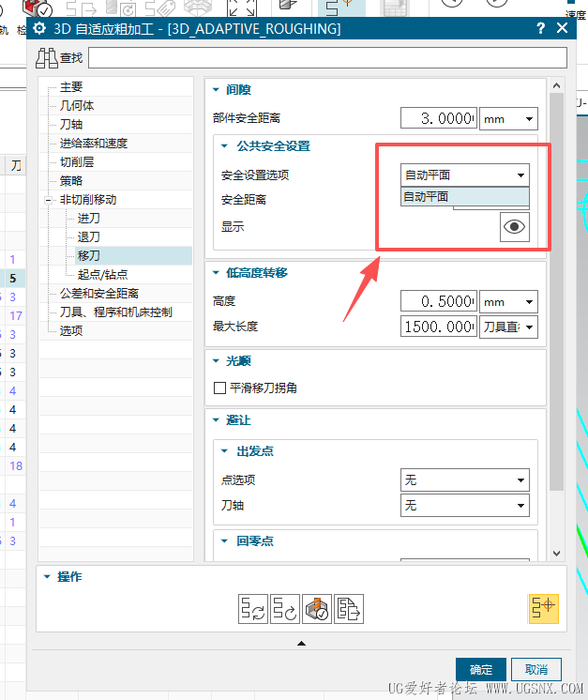Collapse the 非切削移动 tree node
Viewport: 588px width, 700px height.
coord(48,200)
